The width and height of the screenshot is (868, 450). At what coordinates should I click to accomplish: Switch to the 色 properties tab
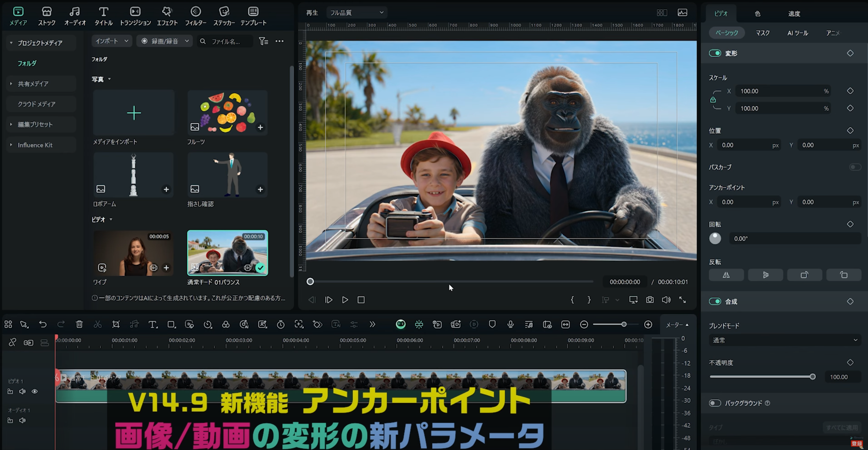point(757,14)
